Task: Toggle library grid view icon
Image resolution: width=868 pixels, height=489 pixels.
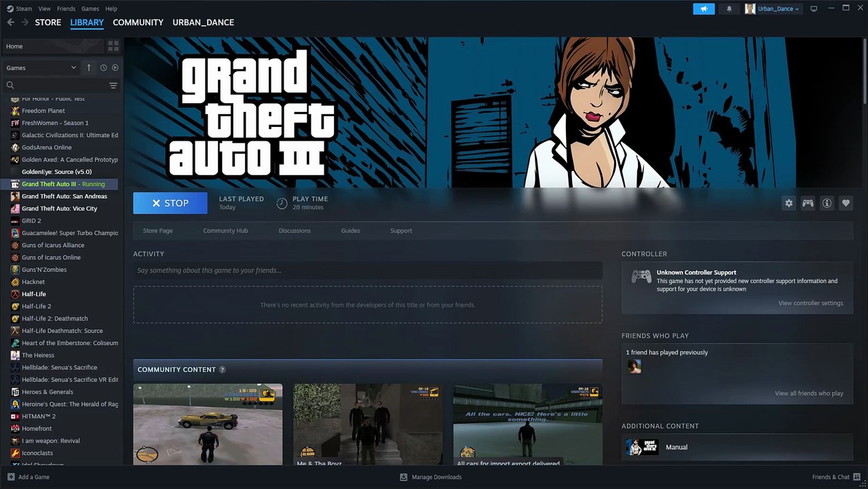Action: (x=113, y=46)
